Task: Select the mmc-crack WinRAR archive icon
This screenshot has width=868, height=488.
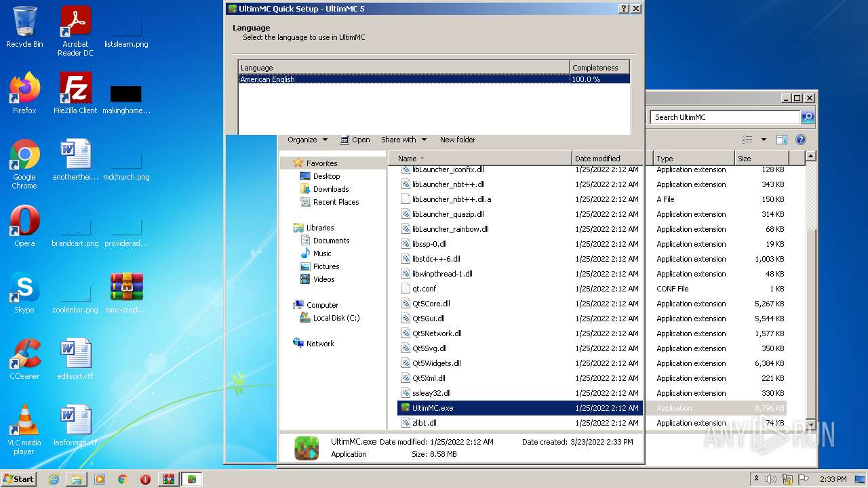Action: (126, 293)
